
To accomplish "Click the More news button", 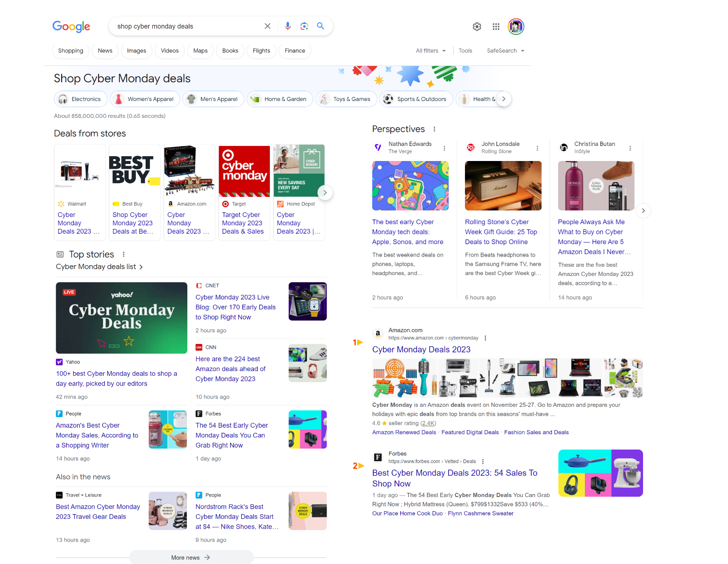I will [191, 557].
